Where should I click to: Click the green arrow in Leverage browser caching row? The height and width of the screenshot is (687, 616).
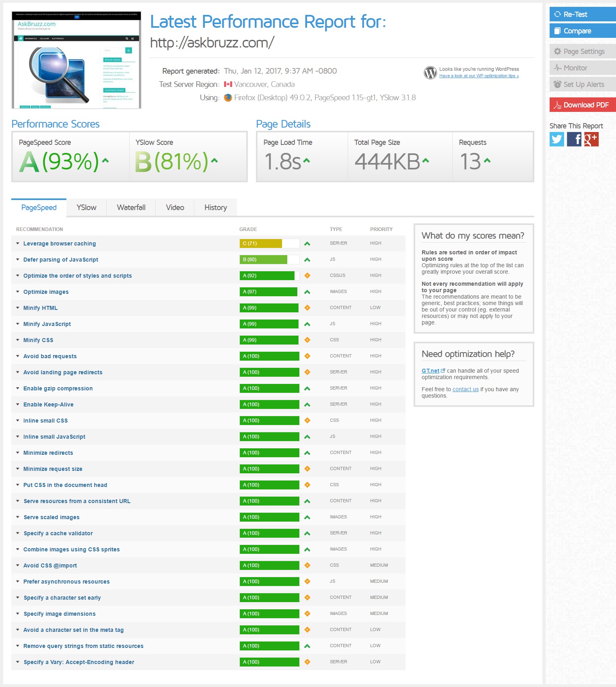pos(307,243)
